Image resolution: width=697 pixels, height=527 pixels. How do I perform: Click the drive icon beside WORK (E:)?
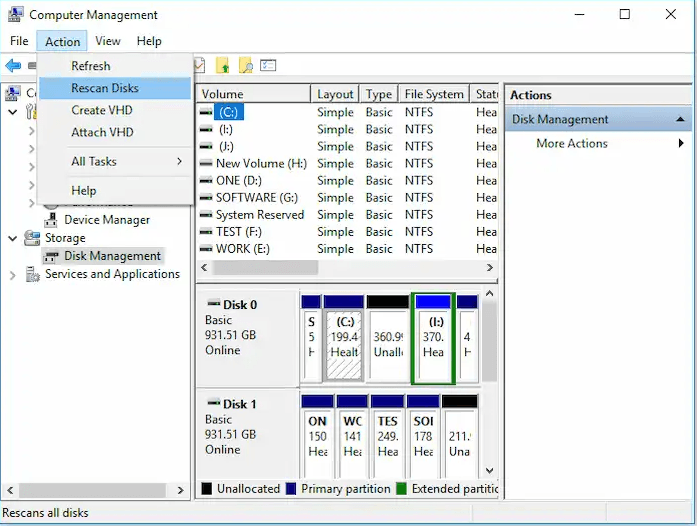click(x=205, y=249)
